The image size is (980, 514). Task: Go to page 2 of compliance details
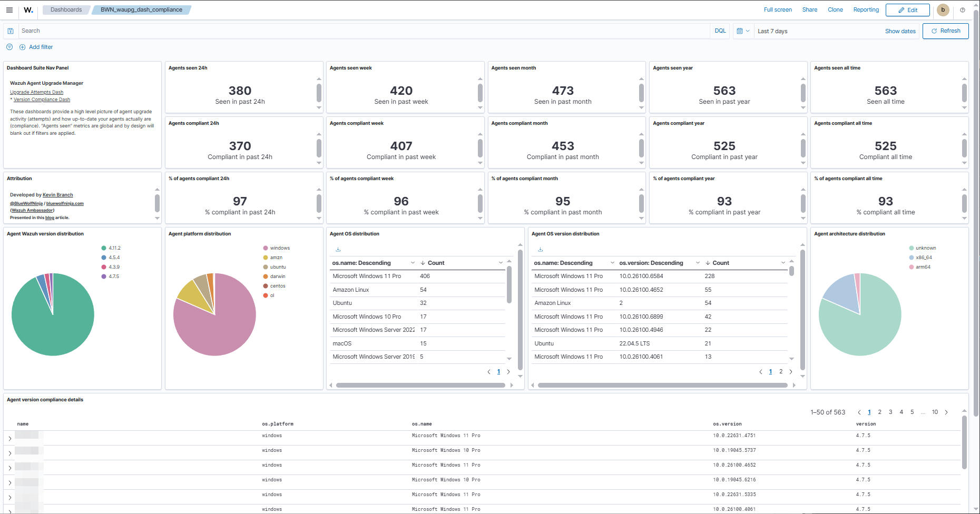(x=880, y=412)
